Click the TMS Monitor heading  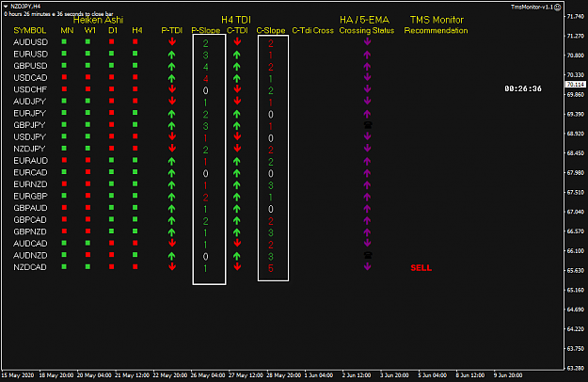pos(437,20)
